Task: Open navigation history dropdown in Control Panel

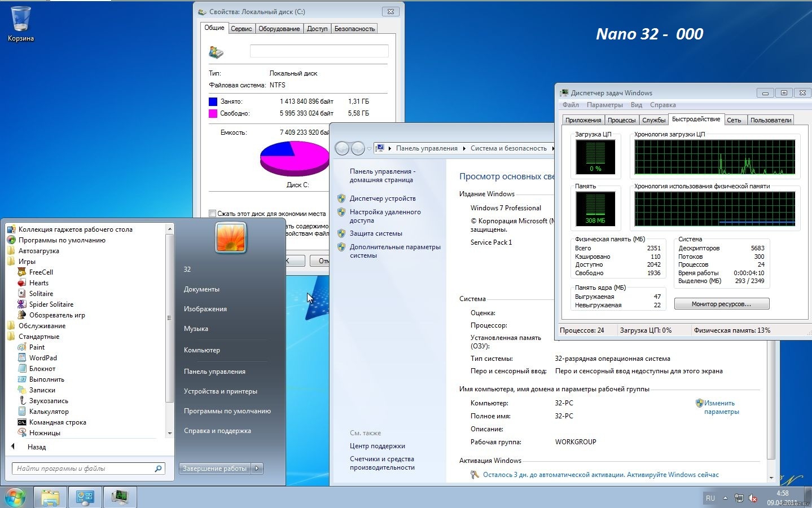Action: coord(369,149)
